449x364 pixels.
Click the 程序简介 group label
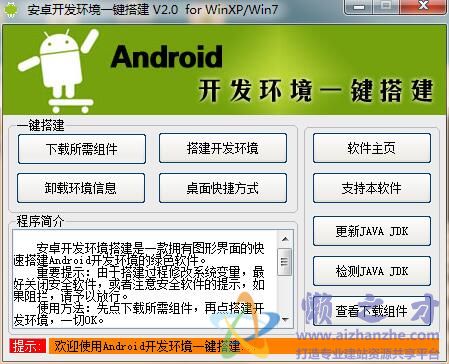click(x=40, y=221)
